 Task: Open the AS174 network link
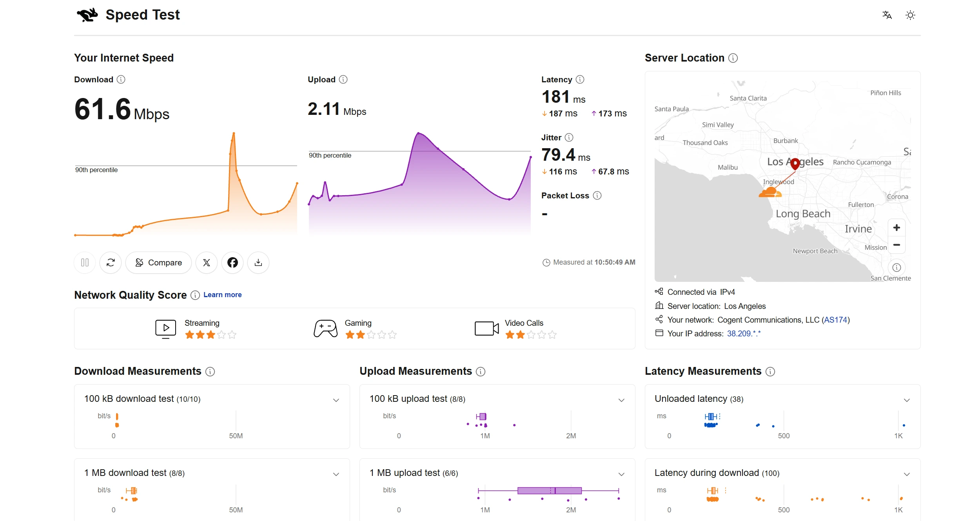pyautogui.click(x=835, y=320)
